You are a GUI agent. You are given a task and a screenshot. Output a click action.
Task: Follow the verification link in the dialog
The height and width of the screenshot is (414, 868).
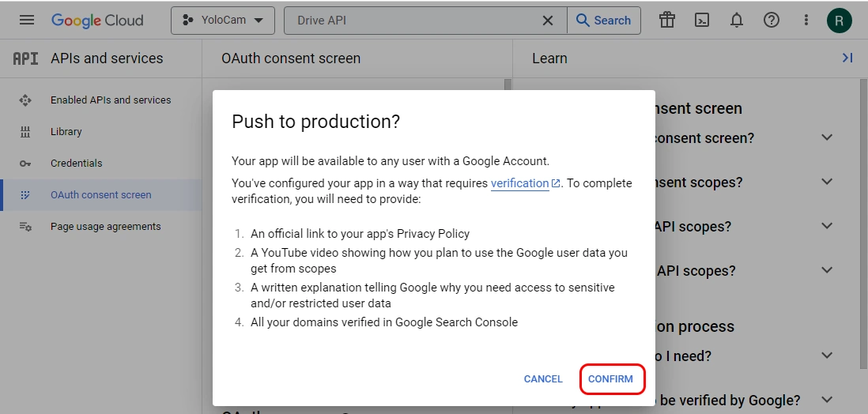click(526, 183)
